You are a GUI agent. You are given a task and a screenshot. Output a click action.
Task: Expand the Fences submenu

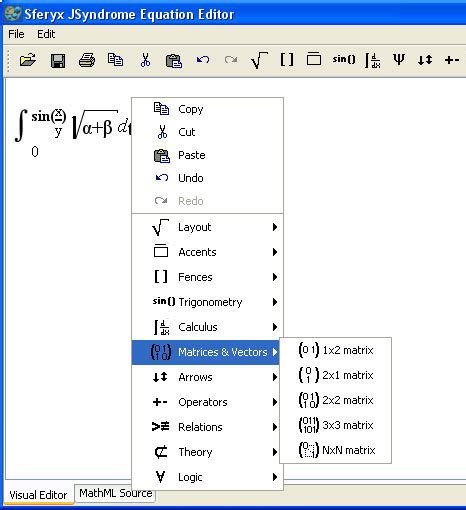207,277
